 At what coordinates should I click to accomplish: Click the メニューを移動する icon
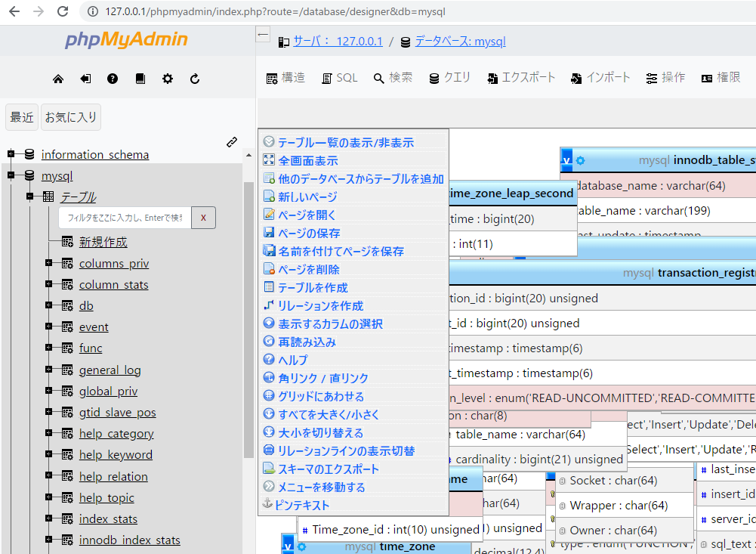coord(269,487)
